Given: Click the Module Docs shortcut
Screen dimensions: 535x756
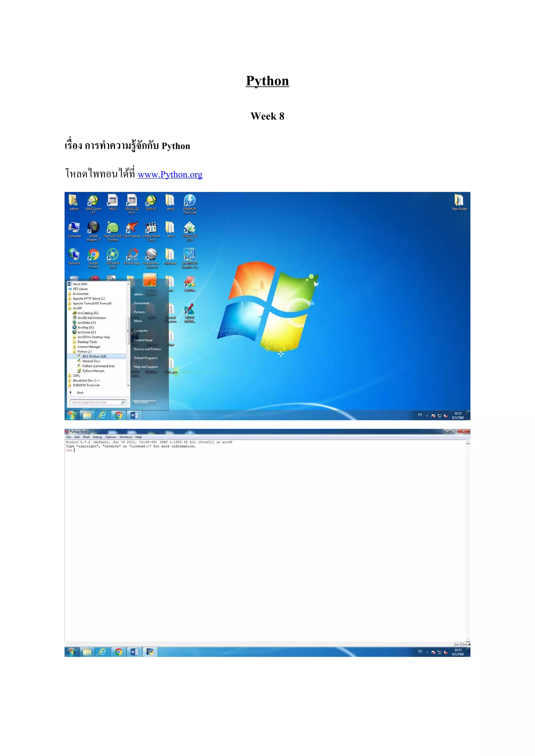Looking at the screenshot, I should pyautogui.click(x=91, y=361).
